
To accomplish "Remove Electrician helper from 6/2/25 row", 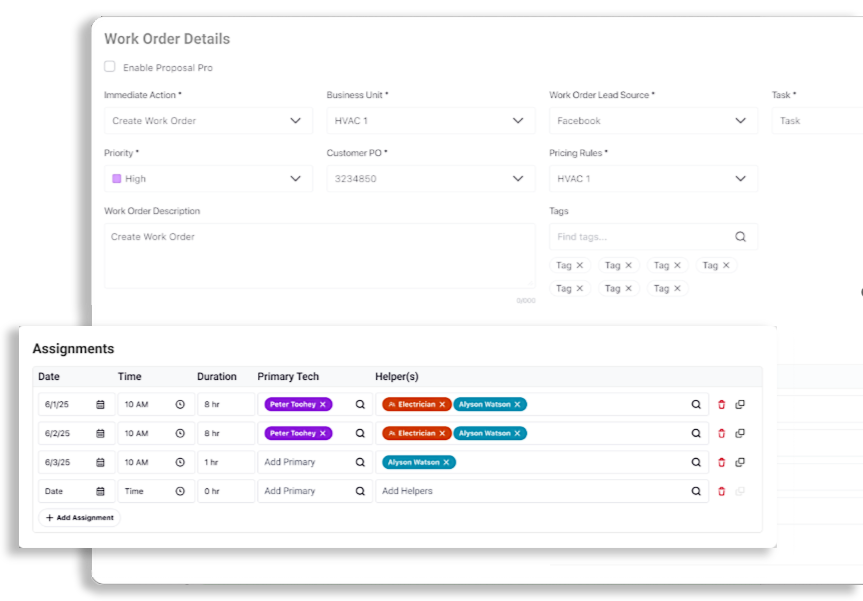I will pos(442,434).
